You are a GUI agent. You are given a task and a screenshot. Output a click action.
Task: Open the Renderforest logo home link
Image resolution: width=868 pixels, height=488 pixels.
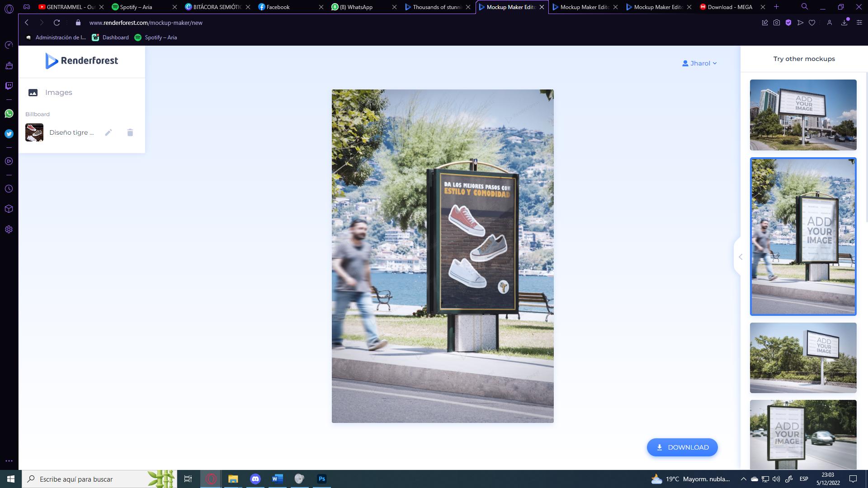point(82,61)
